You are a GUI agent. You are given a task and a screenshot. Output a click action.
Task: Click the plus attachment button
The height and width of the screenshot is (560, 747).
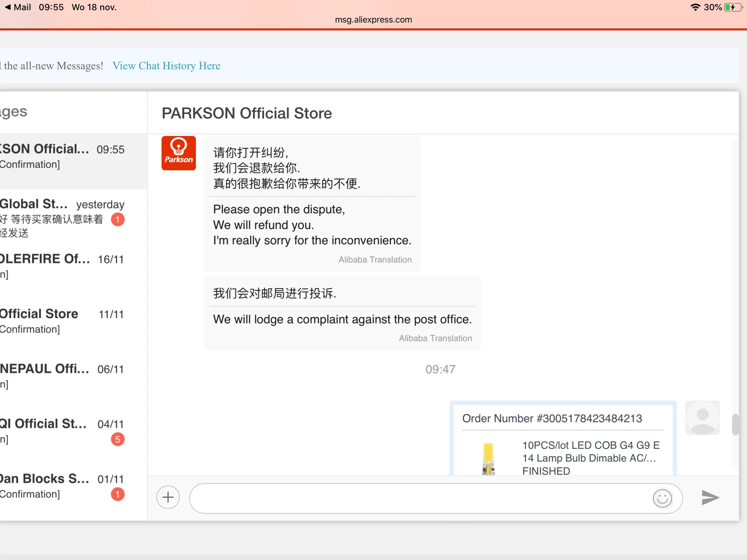pyautogui.click(x=168, y=497)
